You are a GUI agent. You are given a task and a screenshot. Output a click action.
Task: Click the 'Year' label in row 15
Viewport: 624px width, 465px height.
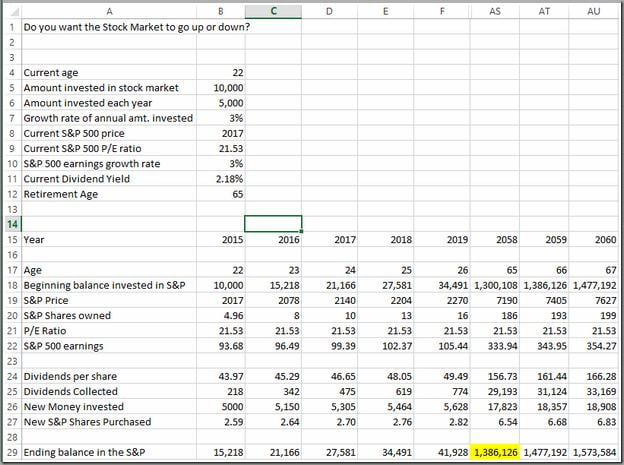(33, 240)
